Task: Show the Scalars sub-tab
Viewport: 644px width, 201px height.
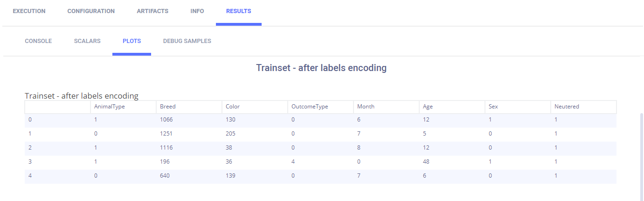Action: [87, 41]
